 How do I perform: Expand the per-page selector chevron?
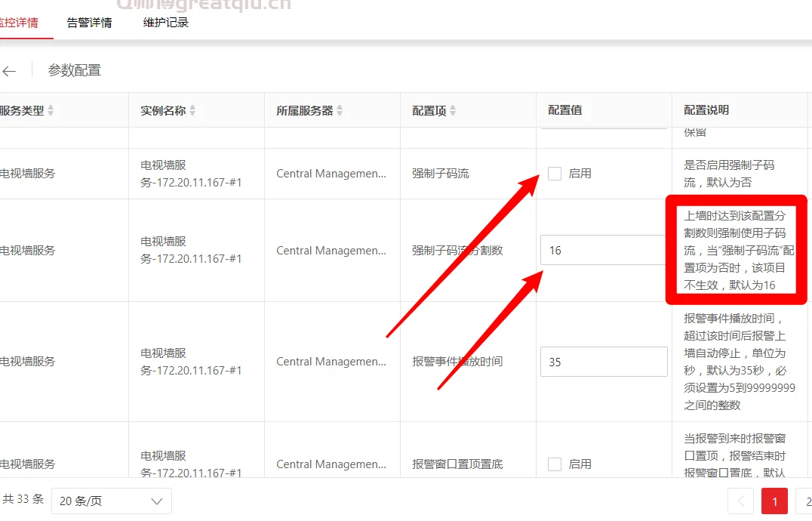pos(156,501)
